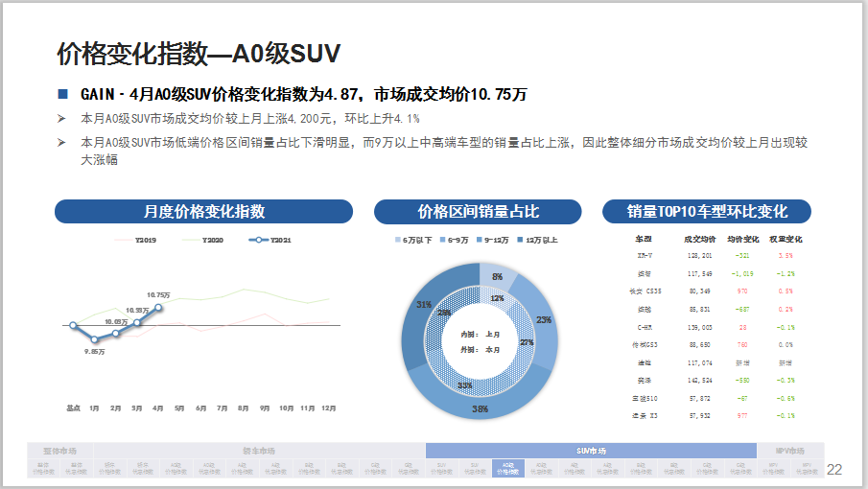The height and width of the screenshot is (489, 868).
Task: Click the 6-9万 legend entry
Action: click(x=457, y=240)
